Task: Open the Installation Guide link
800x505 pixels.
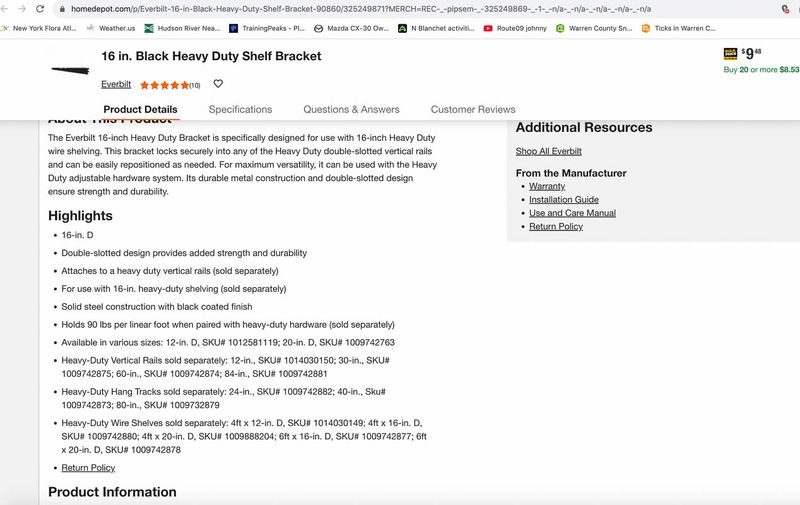Action: (x=563, y=200)
